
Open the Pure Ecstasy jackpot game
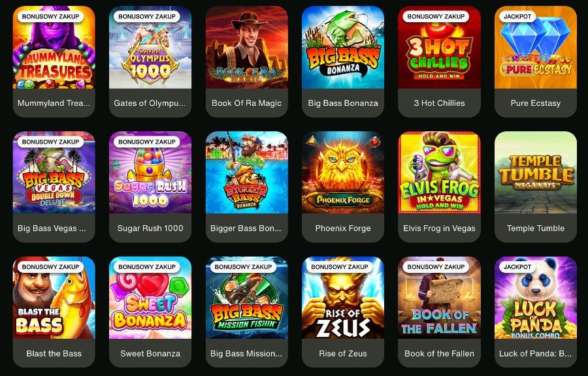[536, 61]
